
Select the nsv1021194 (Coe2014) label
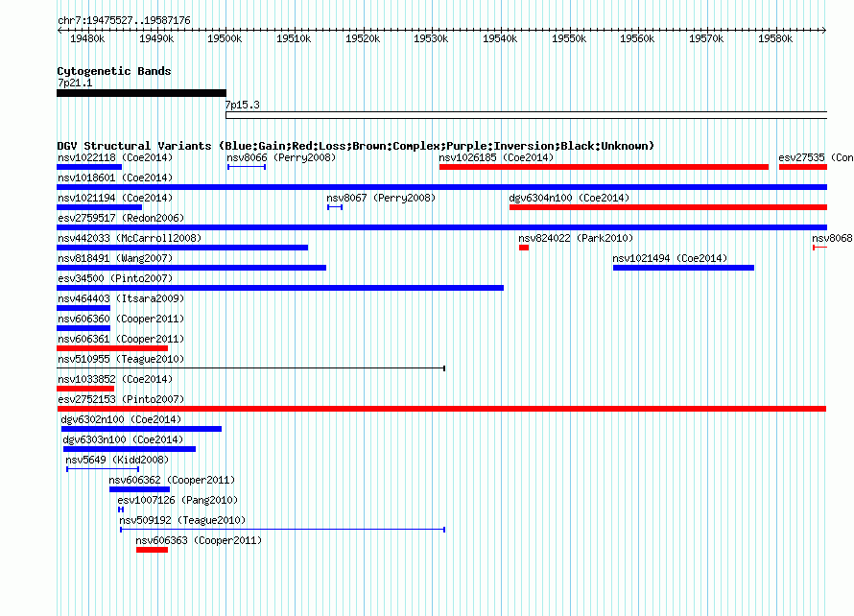click(115, 198)
